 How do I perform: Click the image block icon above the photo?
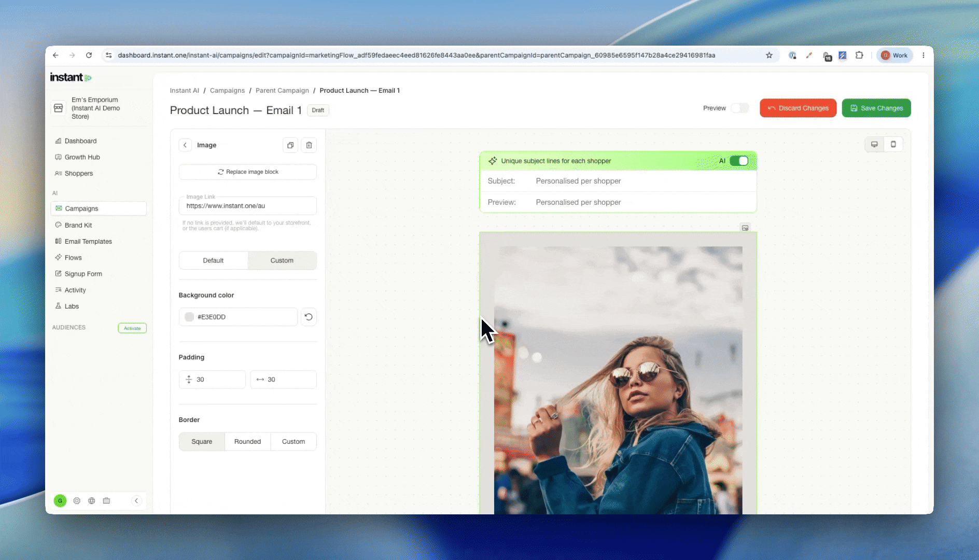(745, 228)
